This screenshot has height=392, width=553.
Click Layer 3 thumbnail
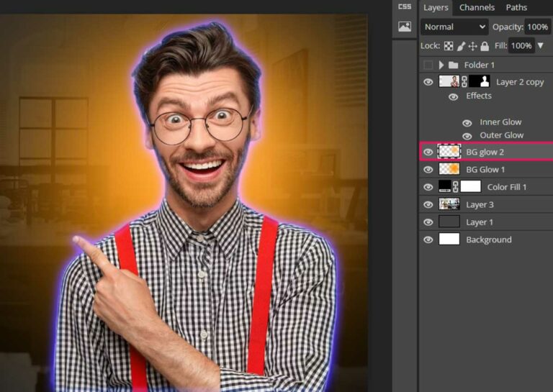tap(449, 204)
